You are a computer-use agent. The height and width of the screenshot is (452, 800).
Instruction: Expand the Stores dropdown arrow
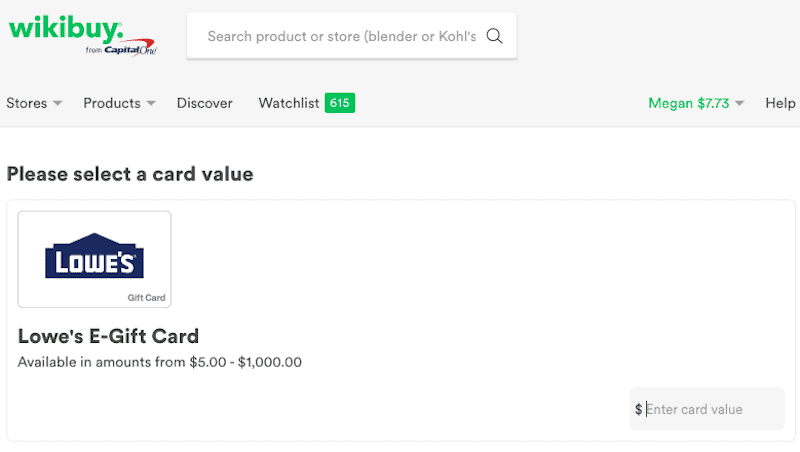[x=58, y=104]
